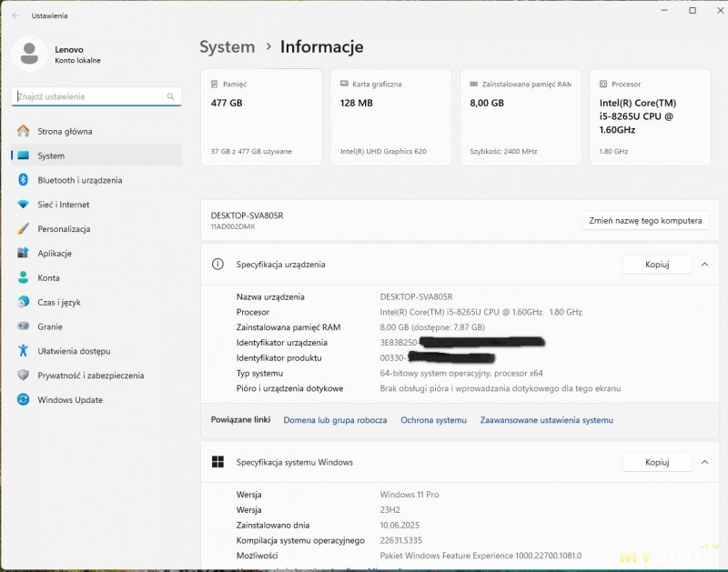Screen dimensions: 728x572
Task: Open Ułatwienia dostępu in the sidebar
Action: [96, 351]
